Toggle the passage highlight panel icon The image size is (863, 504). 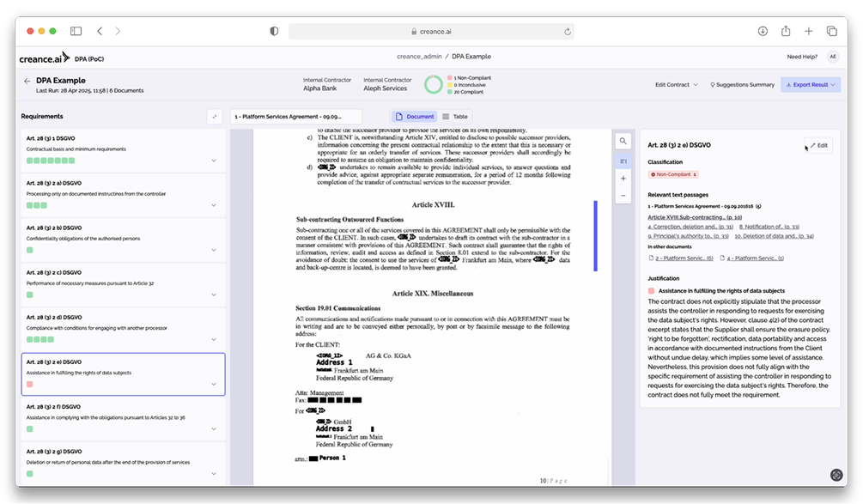pyautogui.click(x=623, y=161)
